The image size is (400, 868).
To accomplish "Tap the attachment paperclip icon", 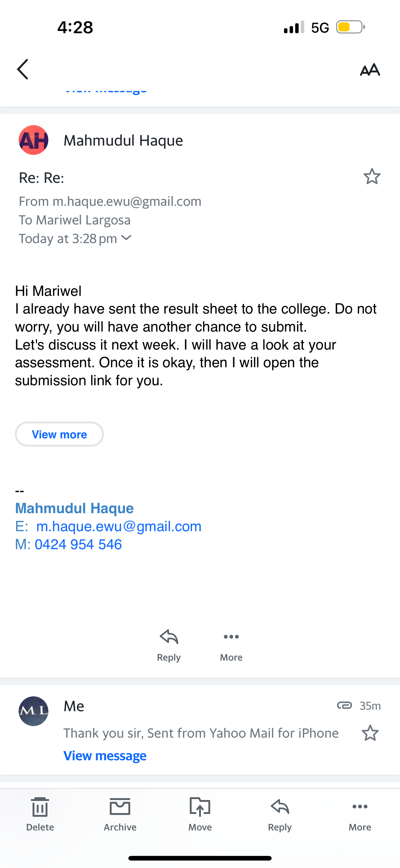I will (x=344, y=705).
